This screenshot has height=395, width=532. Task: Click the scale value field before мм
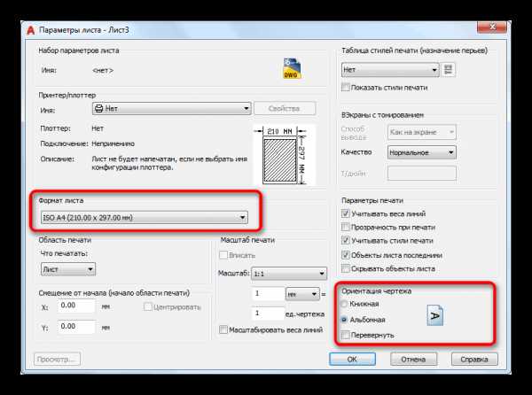pos(268,294)
